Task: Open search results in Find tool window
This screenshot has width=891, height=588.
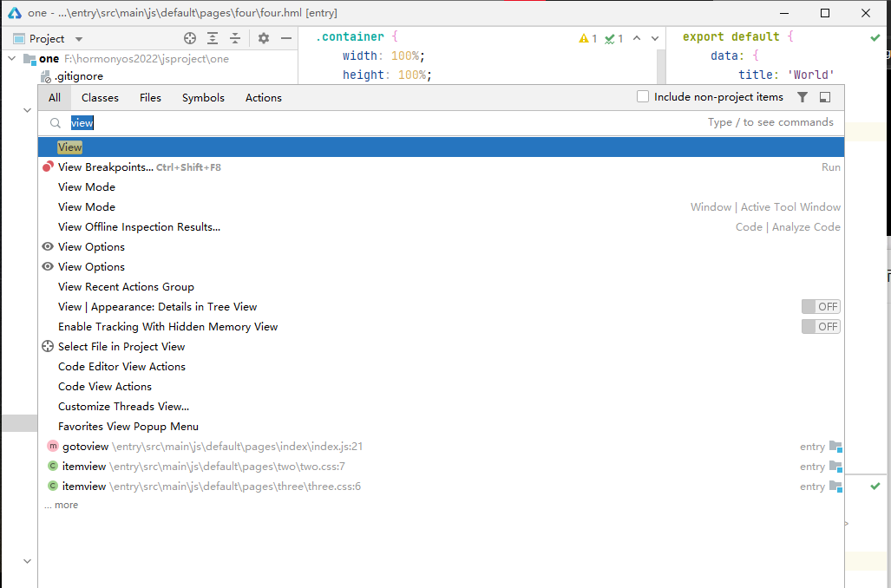Action: (x=825, y=97)
